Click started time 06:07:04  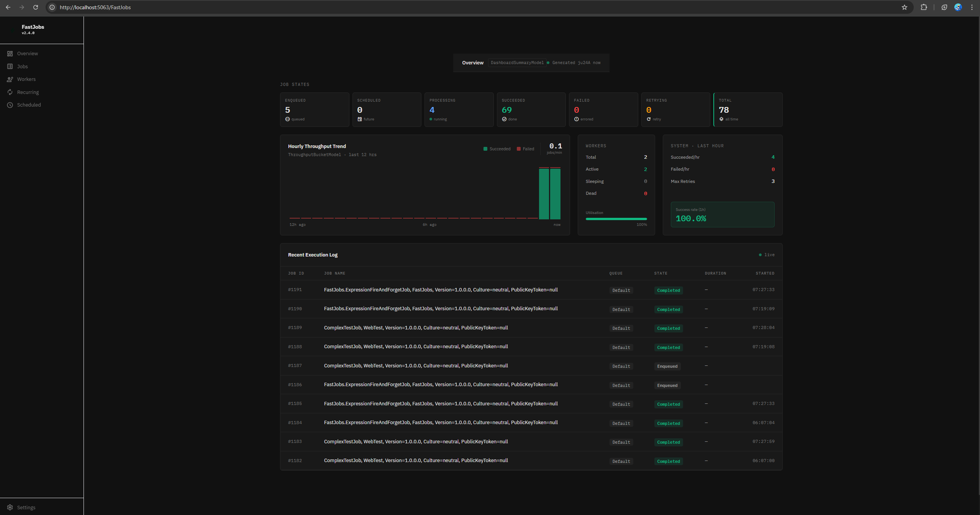click(763, 423)
